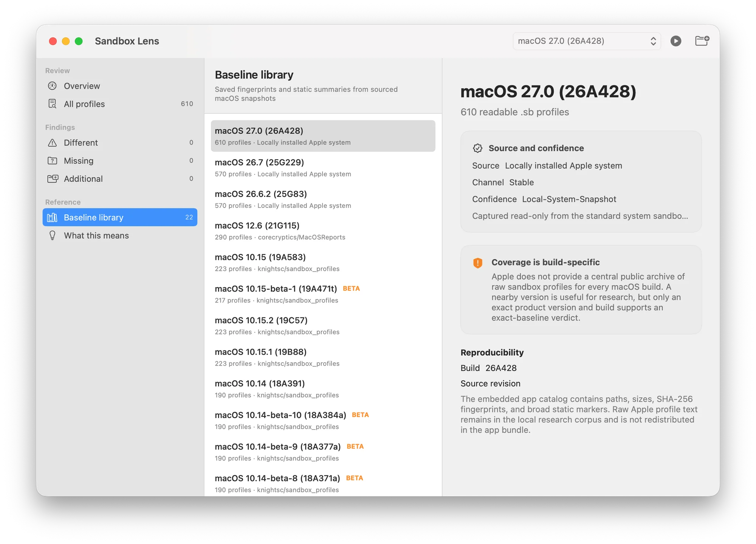Select macOS 26.6.2 (25G83) baseline
The width and height of the screenshot is (756, 544).
(x=323, y=199)
